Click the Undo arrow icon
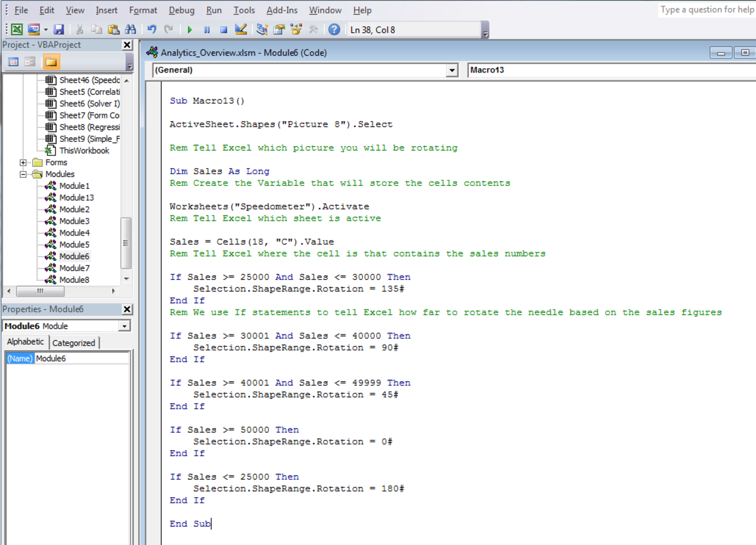 tap(152, 30)
